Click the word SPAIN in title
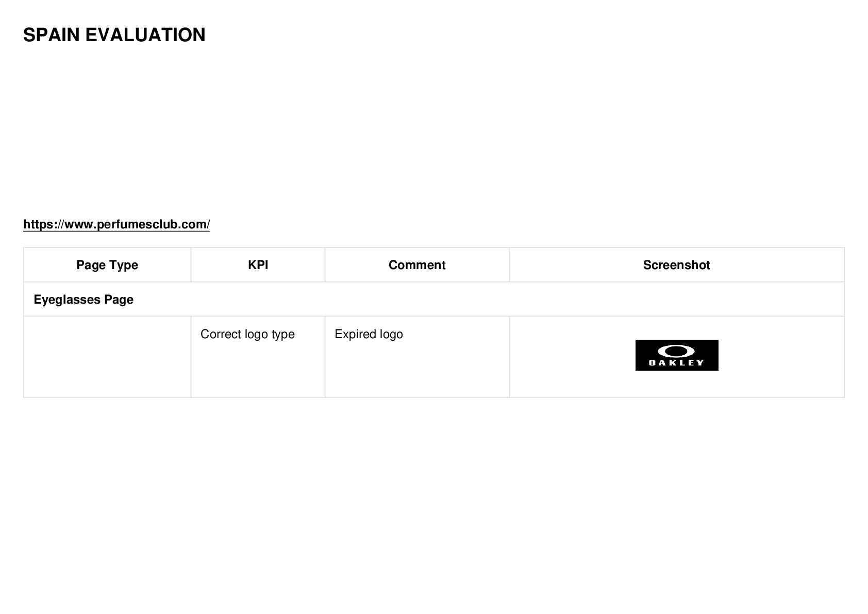This screenshot has height=614, width=868. tap(52, 35)
